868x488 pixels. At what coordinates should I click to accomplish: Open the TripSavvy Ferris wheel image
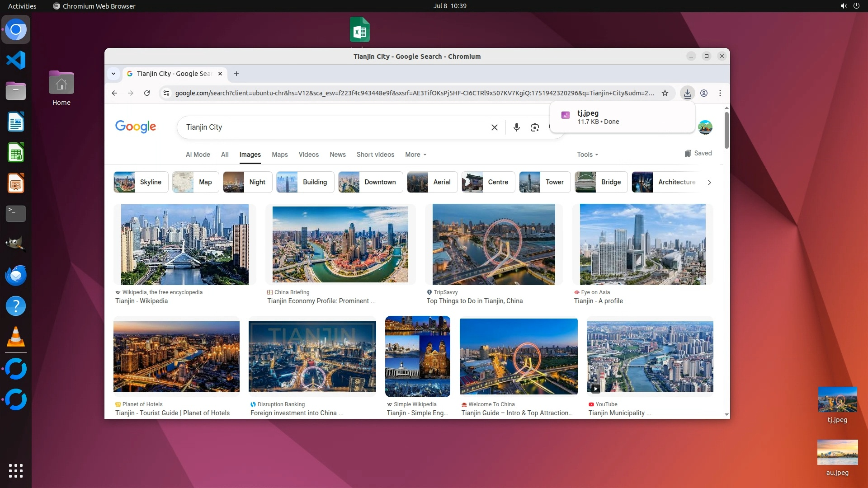[x=494, y=244]
